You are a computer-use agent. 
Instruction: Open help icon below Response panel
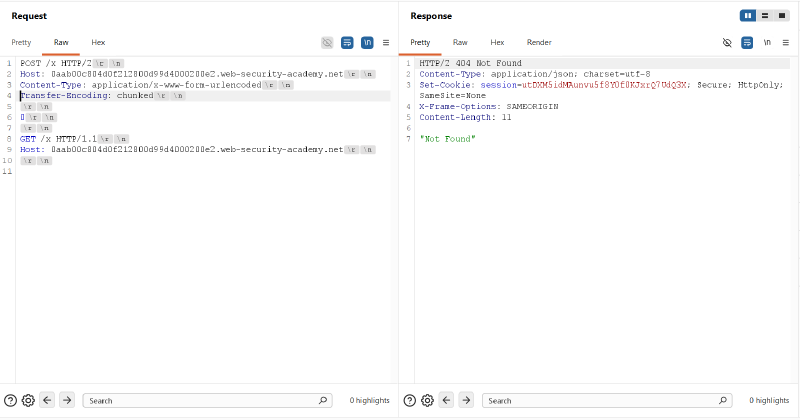pos(410,401)
